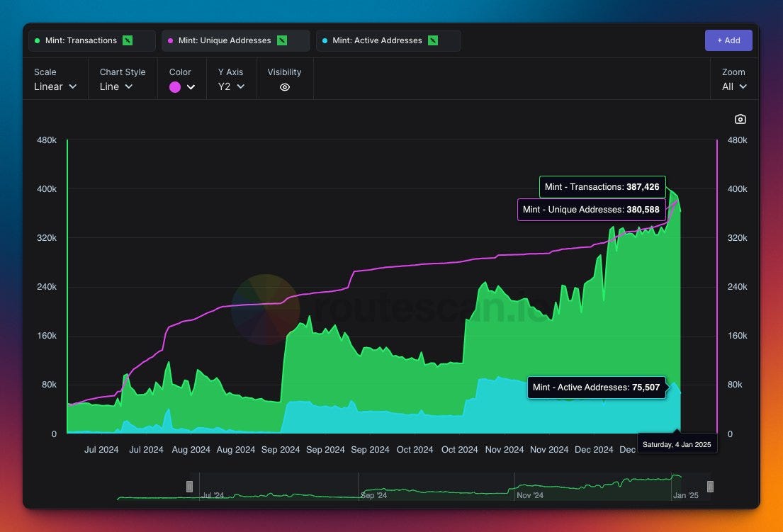783x532 pixels.
Task: Select the Mint: Active Addresses series tab
Action: click(377, 40)
